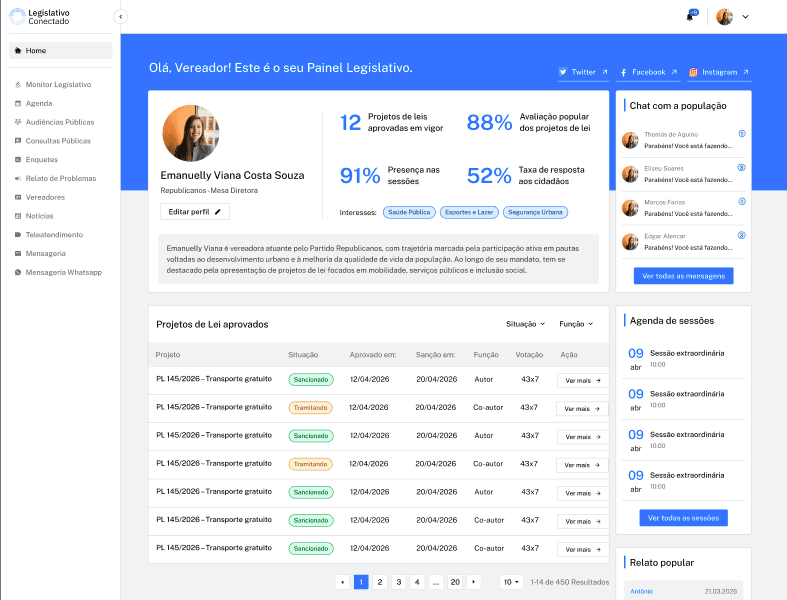The width and height of the screenshot is (787, 600).
Task: Click Ver todas as sessões button
Action: click(x=684, y=518)
